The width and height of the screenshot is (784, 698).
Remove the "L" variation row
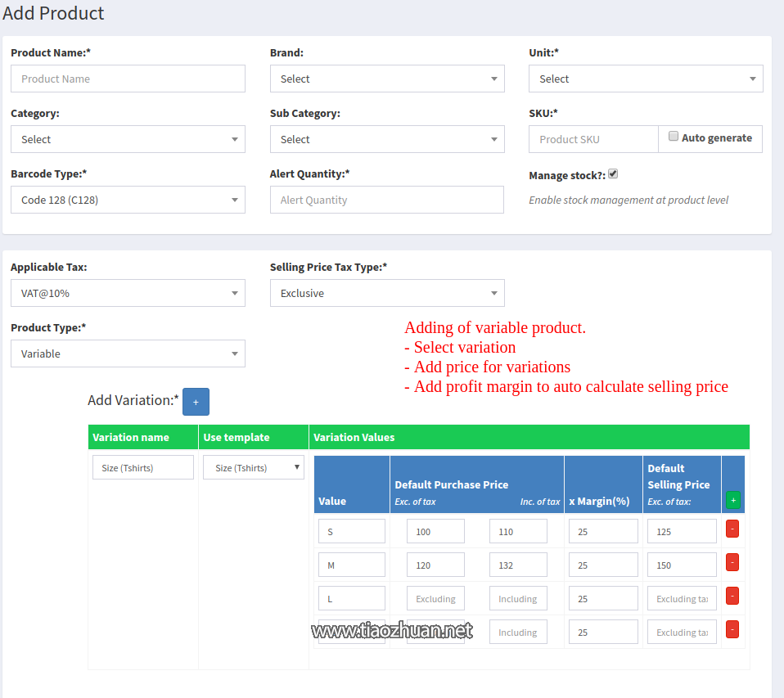[732, 597]
